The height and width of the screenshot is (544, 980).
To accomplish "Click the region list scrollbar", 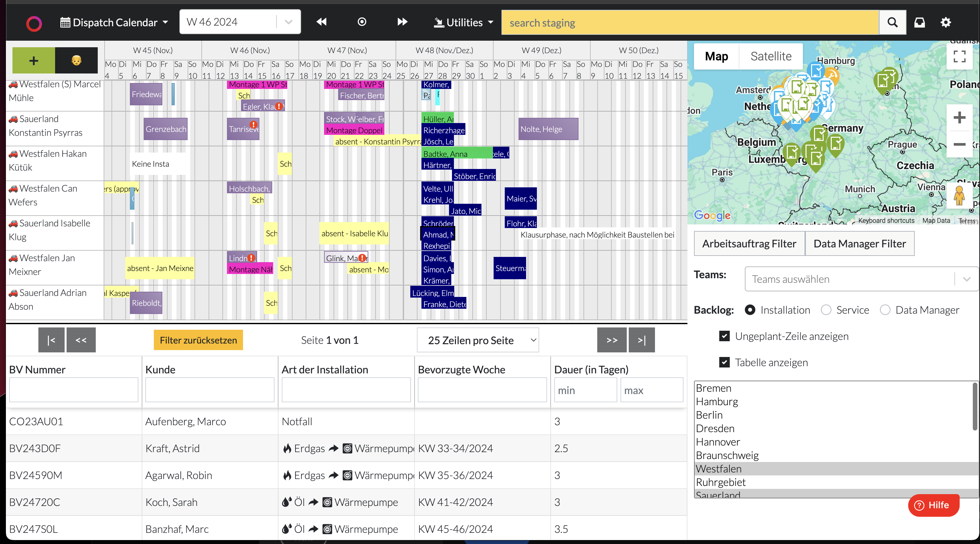I will pyautogui.click(x=975, y=406).
